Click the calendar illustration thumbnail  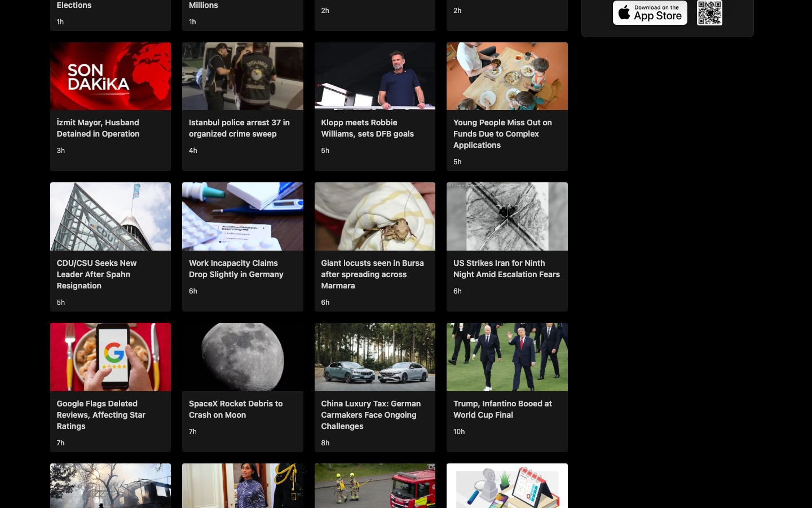[x=507, y=485]
